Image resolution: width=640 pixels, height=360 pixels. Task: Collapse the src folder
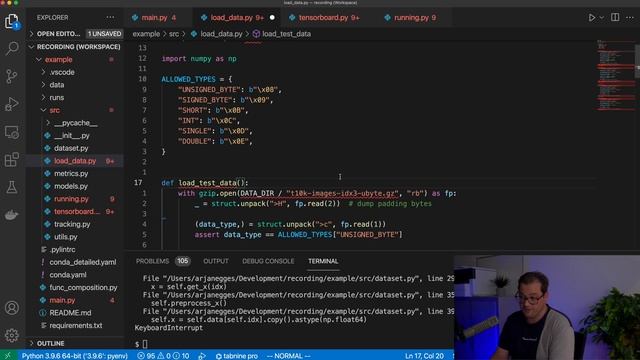75,110
